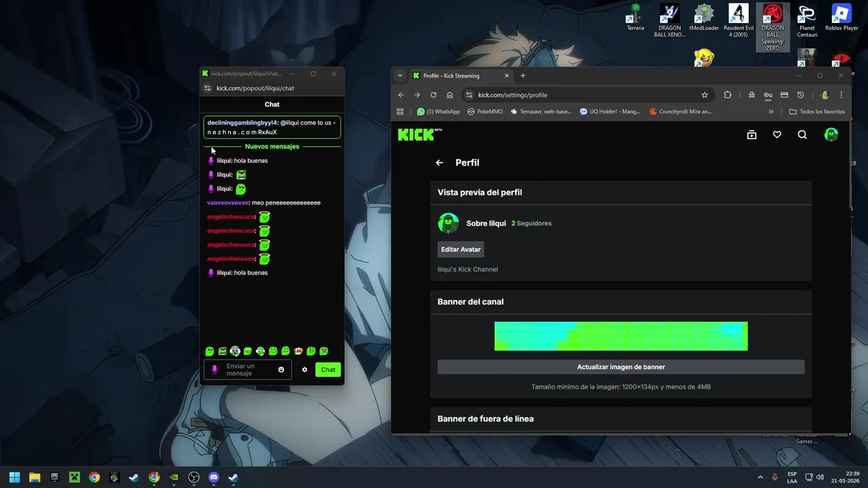
Task: Open Todos los favoritos bookmarks folder
Action: 817,112
